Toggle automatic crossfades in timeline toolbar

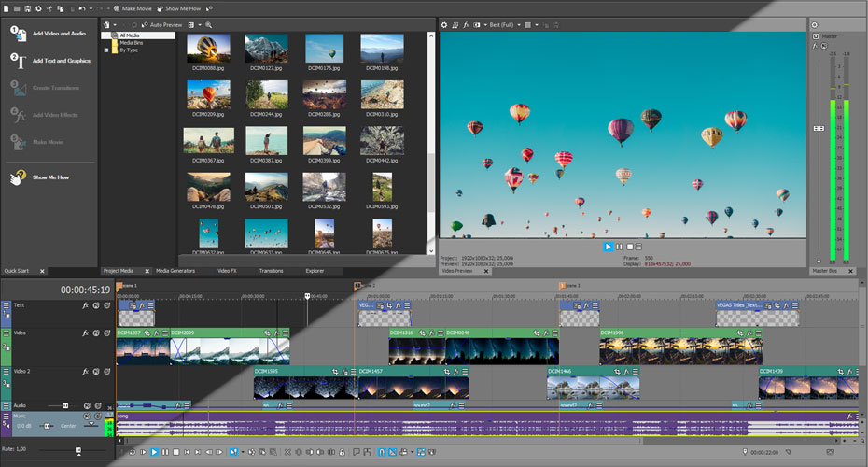coord(393,452)
